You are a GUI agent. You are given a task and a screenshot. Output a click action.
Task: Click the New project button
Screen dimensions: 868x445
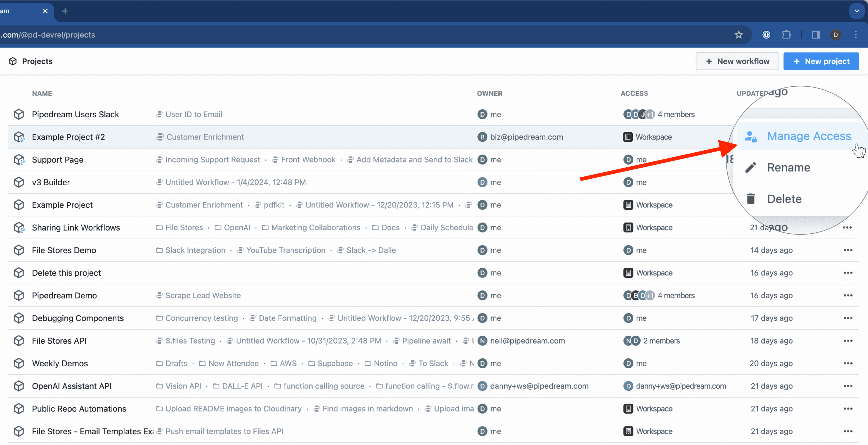821,61
